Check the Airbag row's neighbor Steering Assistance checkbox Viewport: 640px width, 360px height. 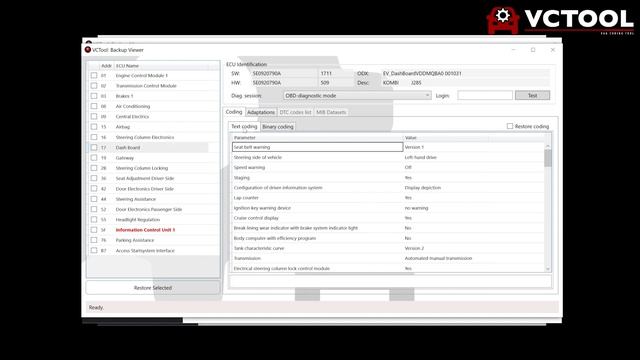[x=94, y=199]
